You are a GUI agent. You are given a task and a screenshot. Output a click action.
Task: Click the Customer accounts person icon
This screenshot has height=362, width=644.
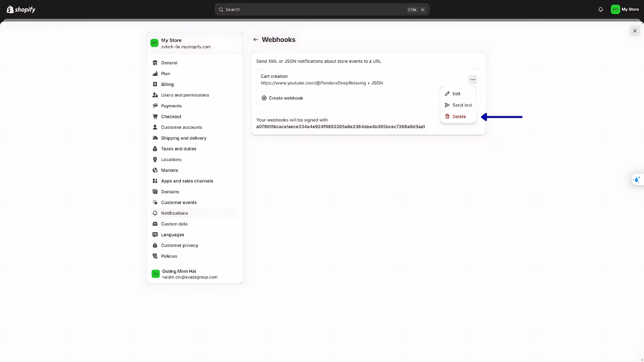tap(155, 127)
